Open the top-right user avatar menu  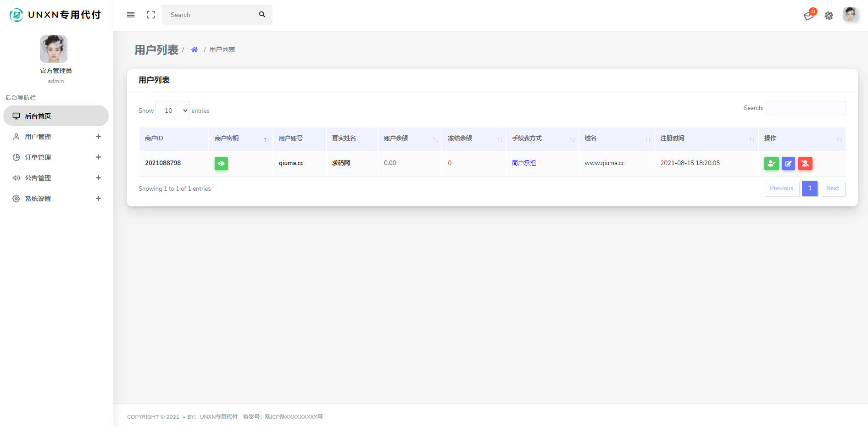(x=850, y=15)
